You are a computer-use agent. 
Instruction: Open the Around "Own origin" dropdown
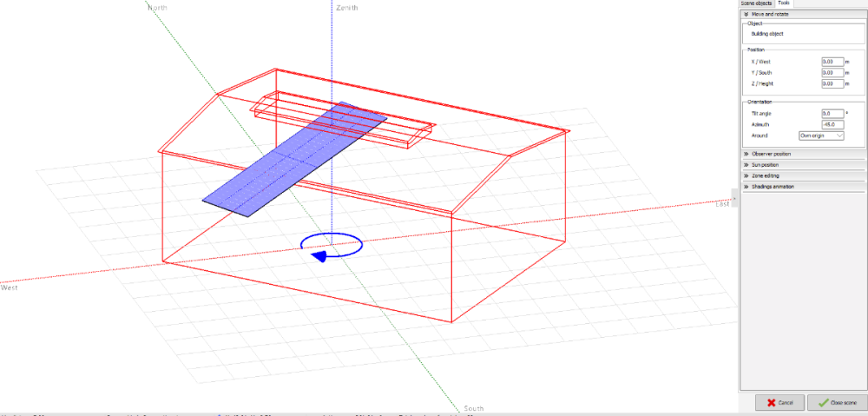pos(821,135)
